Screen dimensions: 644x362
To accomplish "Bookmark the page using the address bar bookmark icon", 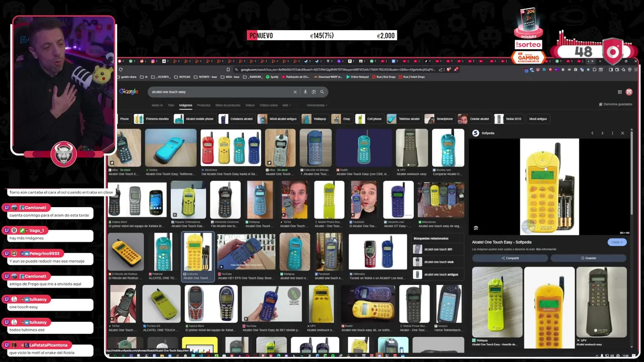I will pos(228,69).
